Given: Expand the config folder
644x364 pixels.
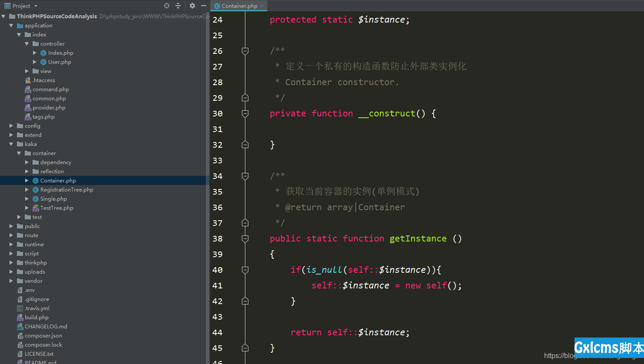Looking at the screenshot, I should pos(11,126).
